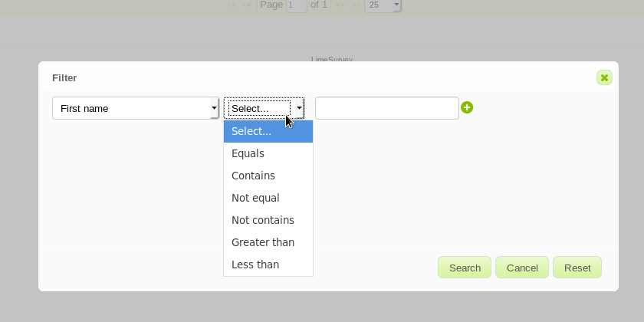The image size is (644, 322).
Task: Pick the Not contains option
Action: tap(262, 220)
